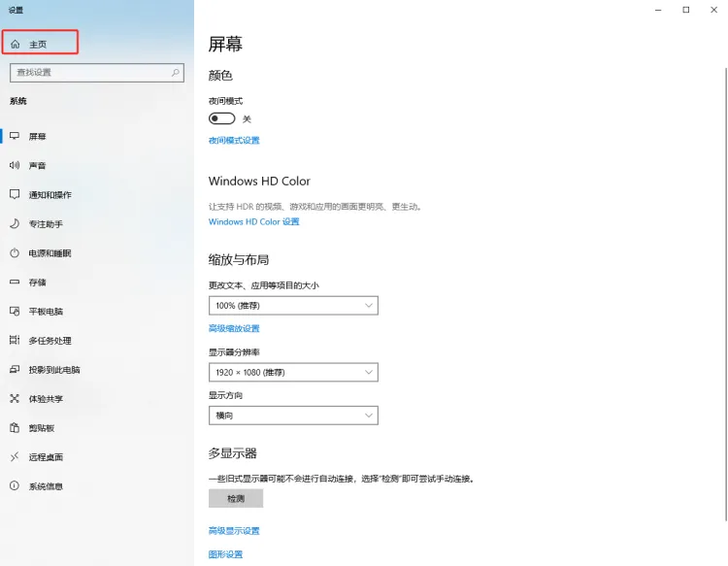
Task: Select 体验共享 label in sidebar
Action: tap(46, 399)
